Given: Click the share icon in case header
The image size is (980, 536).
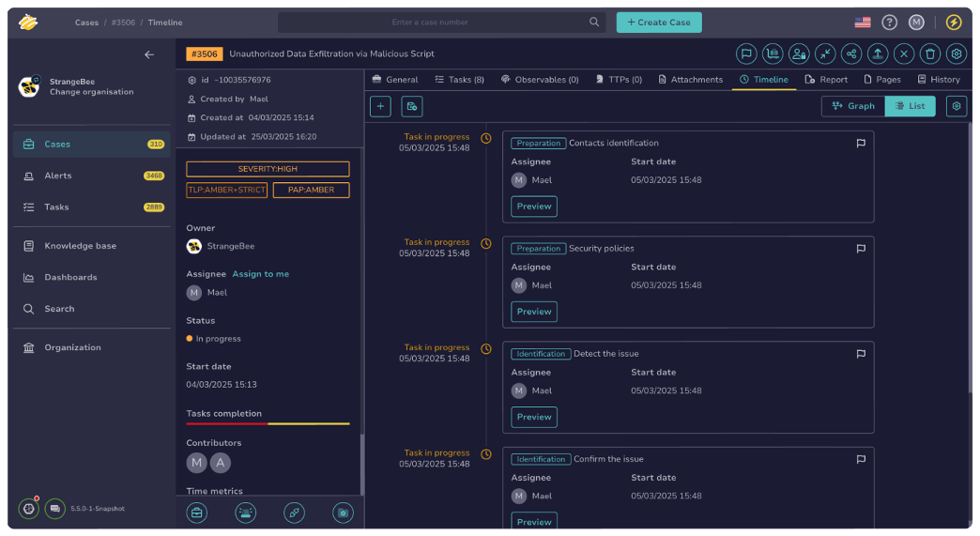Looking at the screenshot, I should coord(851,54).
